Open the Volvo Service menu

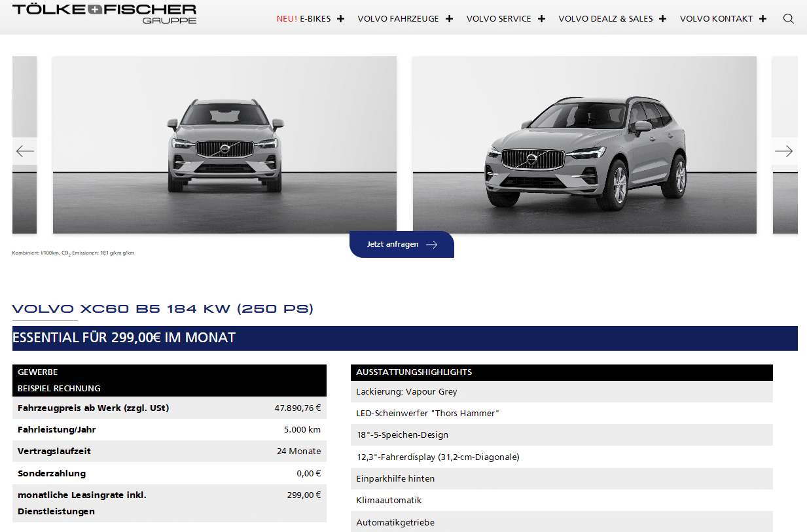pyautogui.click(x=499, y=18)
